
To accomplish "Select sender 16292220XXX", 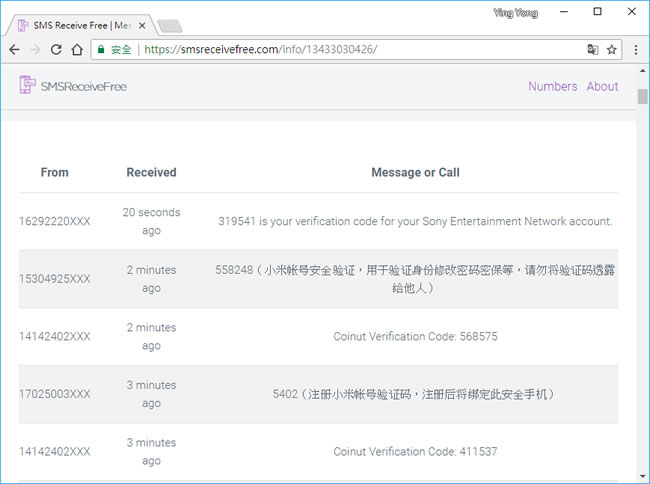I will click(54, 221).
